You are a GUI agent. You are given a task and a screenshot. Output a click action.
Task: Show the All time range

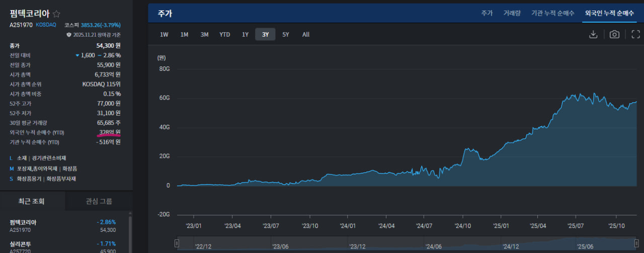point(306,35)
